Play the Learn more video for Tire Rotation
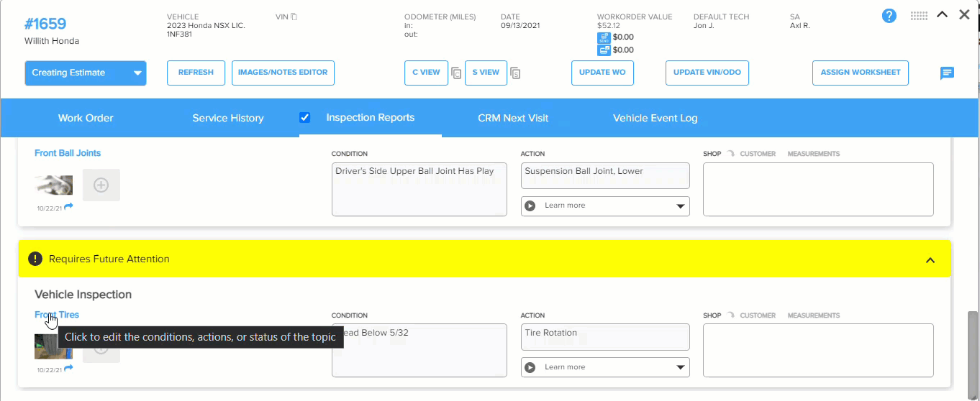 tap(530, 367)
